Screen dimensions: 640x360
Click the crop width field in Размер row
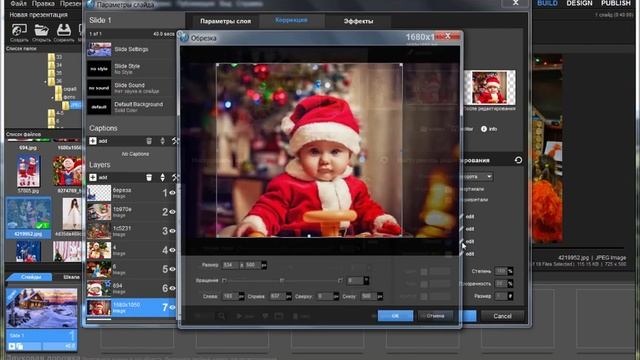pyautogui.click(x=231, y=265)
